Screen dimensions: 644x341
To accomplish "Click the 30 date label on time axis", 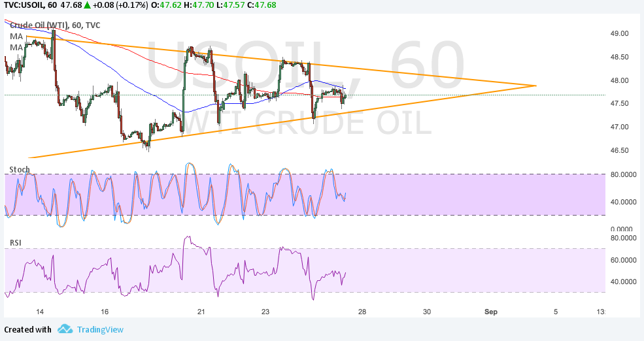I will (427, 312).
